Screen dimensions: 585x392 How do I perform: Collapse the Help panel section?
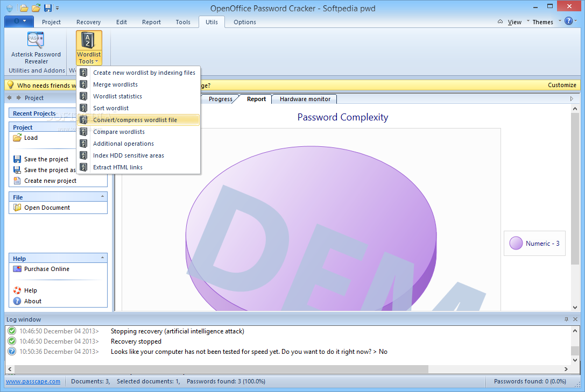pos(102,258)
